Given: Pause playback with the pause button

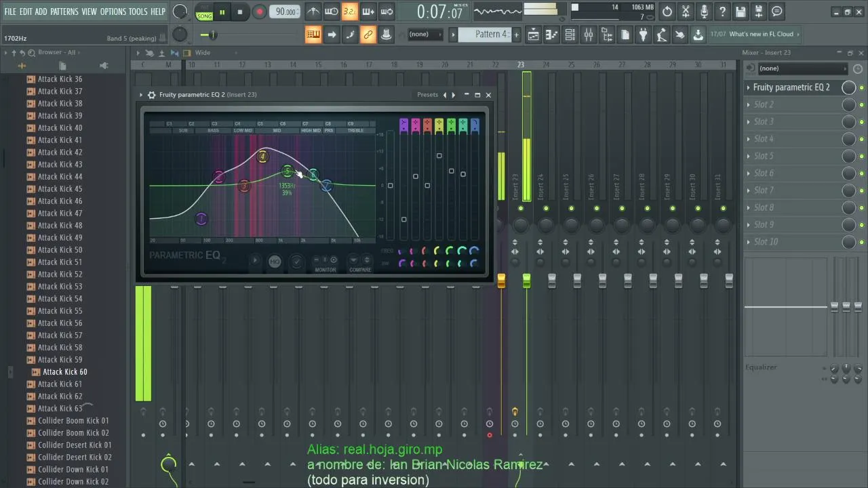Looking at the screenshot, I should point(222,12).
